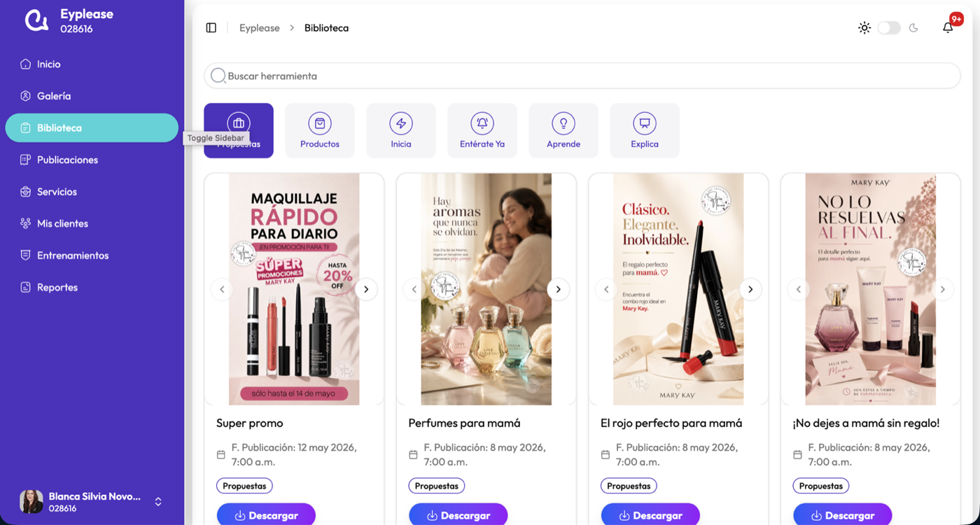Show next image on Perfumes para mamá card
The height and width of the screenshot is (525, 980).
pyautogui.click(x=558, y=289)
